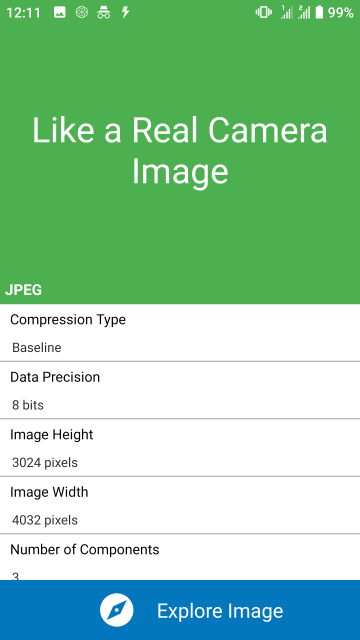Tap the JPEG section header

click(x=23, y=290)
